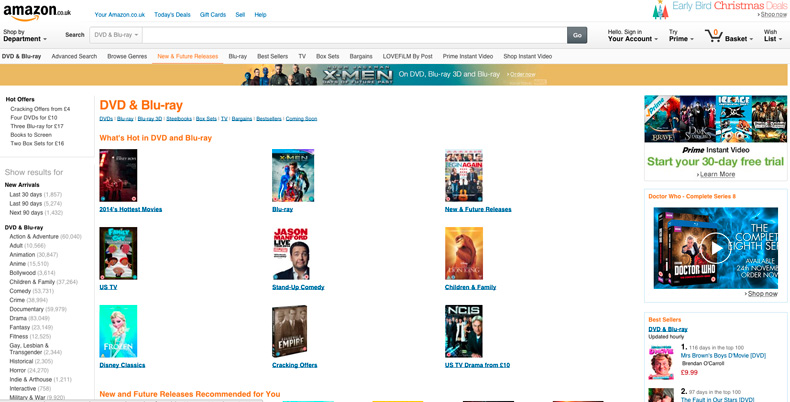Open the Stand-Up Comedy link
Viewport: 790px width, 402px height.
(x=298, y=287)
